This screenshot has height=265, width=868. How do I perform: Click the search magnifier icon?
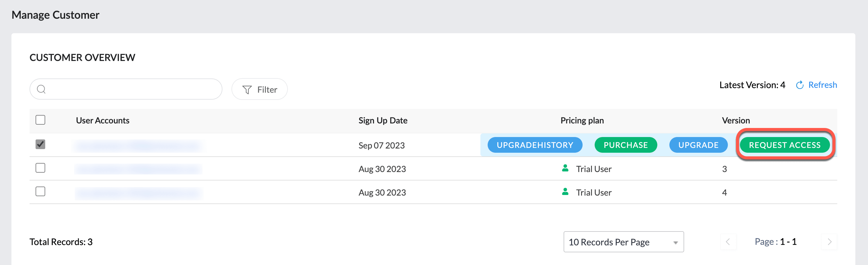(x=41, y=89)
